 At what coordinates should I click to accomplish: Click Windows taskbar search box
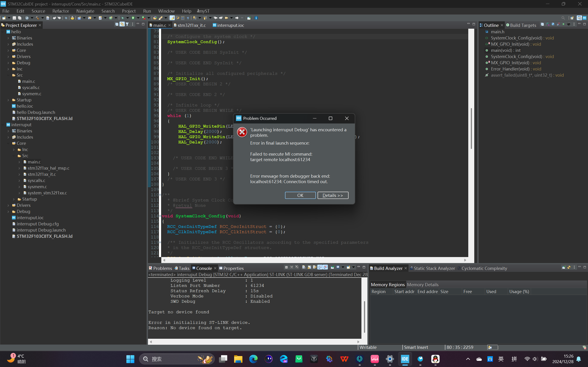click(x=177, y=359)
